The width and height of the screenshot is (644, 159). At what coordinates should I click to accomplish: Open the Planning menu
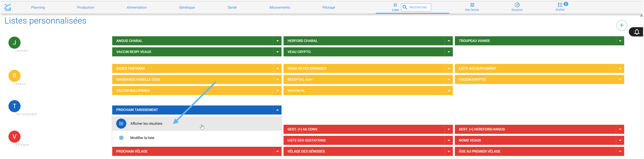(x=38, y=7)
